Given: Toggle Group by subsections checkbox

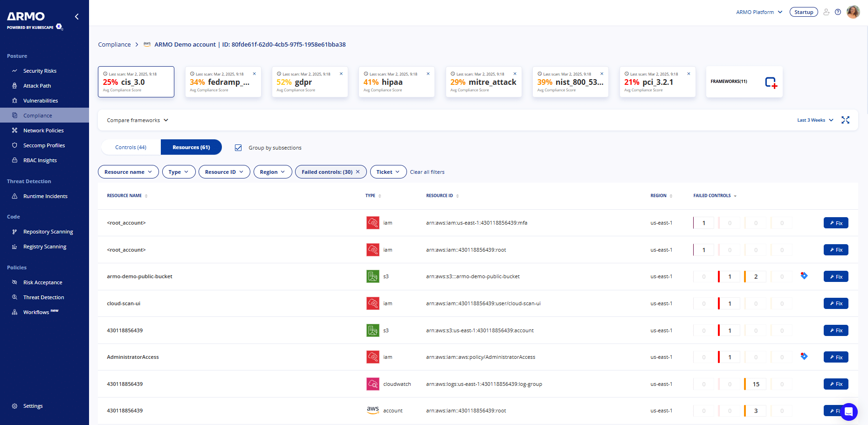Looking at the screenshot, I should 238,148.
